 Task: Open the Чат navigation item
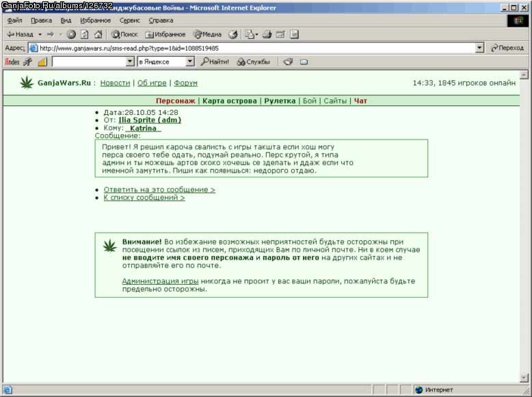tap(360, 101)
